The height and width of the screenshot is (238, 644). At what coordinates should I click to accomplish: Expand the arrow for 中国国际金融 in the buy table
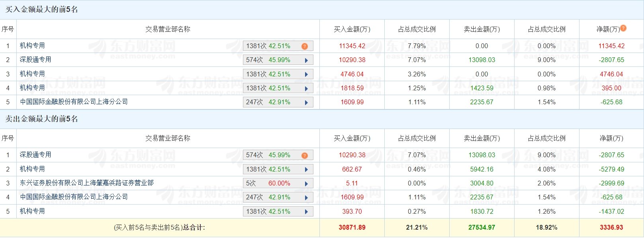(306, 102)
